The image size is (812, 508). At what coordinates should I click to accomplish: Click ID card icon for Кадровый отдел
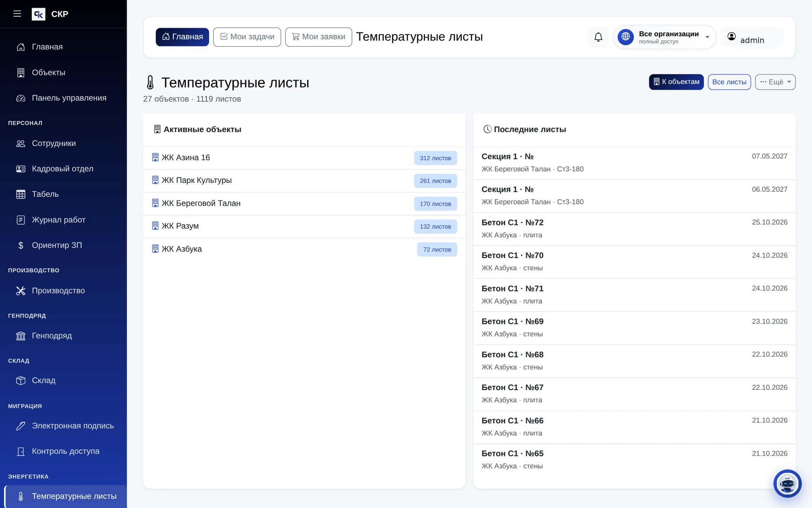click(21, 169)
